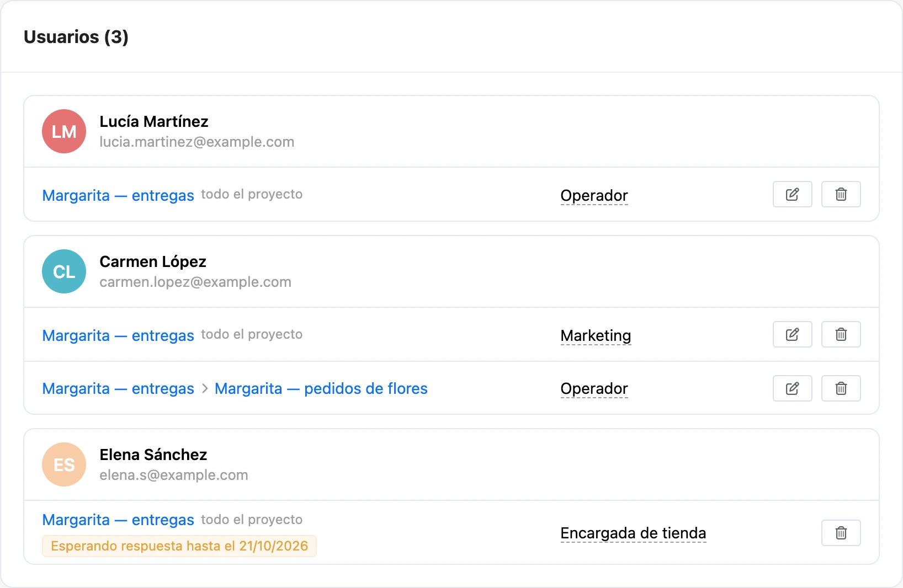Edit Carmen López's Marketing role assignment

point(792,334)
